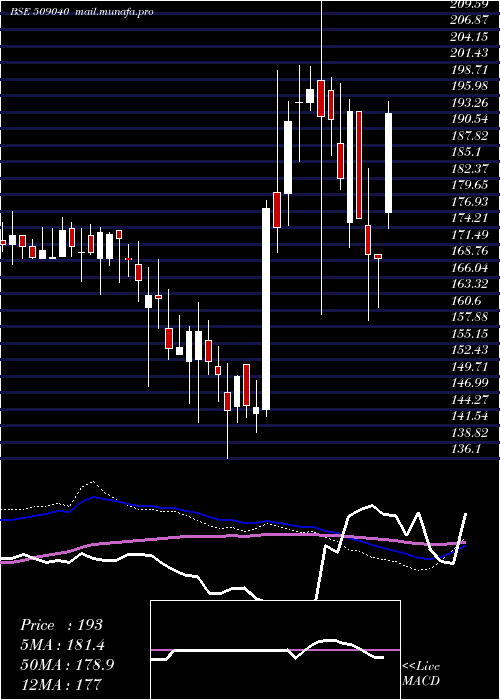Click the 171.49 price axis label
The image size is (500, 700).
click(470, 235)
